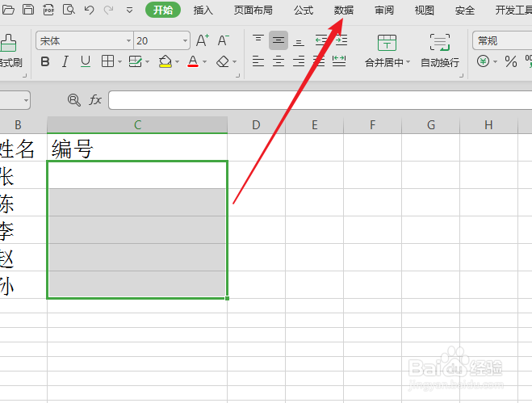Redo the last undone action

[108, 10]
